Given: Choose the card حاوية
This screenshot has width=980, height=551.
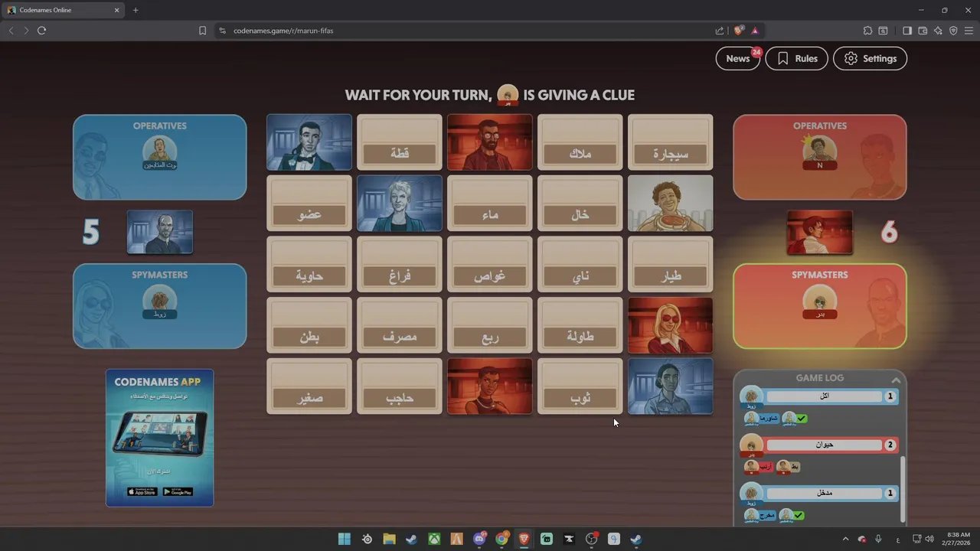Looking at the screenshot, I should tap(309, 264).
